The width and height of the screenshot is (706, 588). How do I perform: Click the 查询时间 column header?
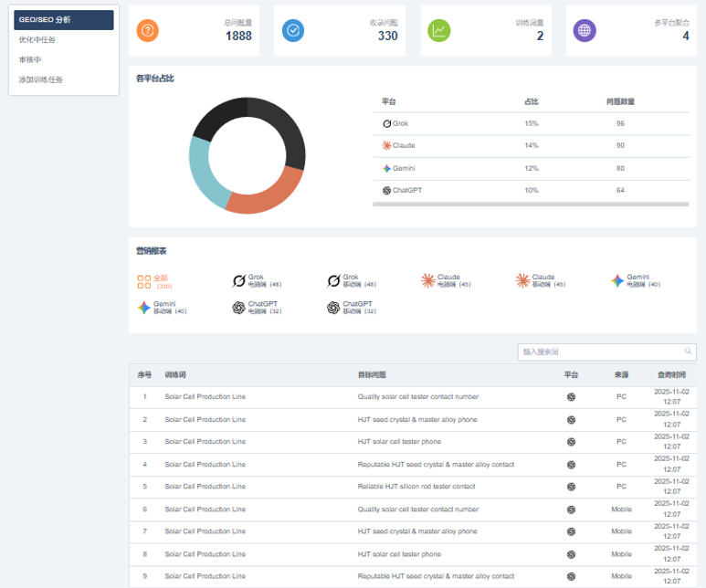[x=671, y=374]
